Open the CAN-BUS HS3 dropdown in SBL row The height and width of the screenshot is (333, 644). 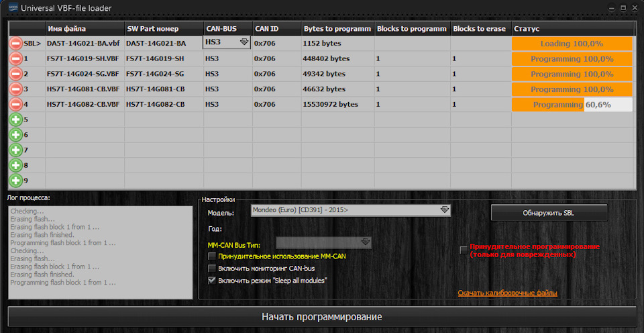[227, 42]
